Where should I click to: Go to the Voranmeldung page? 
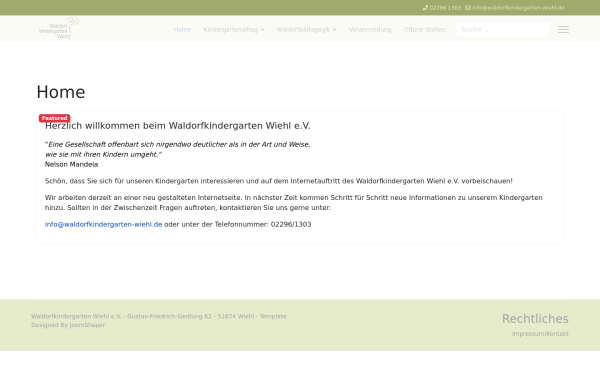click(x=370, y=29)
